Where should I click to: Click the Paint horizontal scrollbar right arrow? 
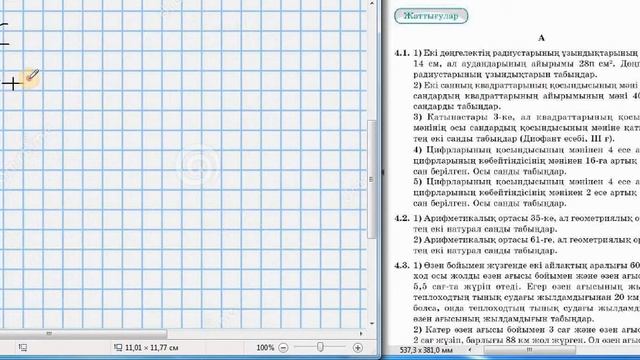(361, 334)
